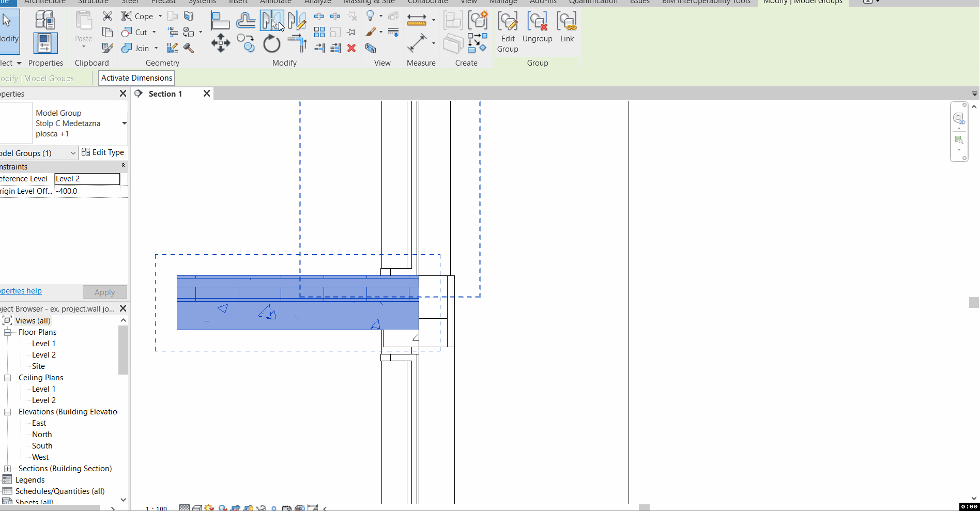This screenshot has width=980, height=511.
Task: Select the Array tool
Action: [x=319, y=32]
